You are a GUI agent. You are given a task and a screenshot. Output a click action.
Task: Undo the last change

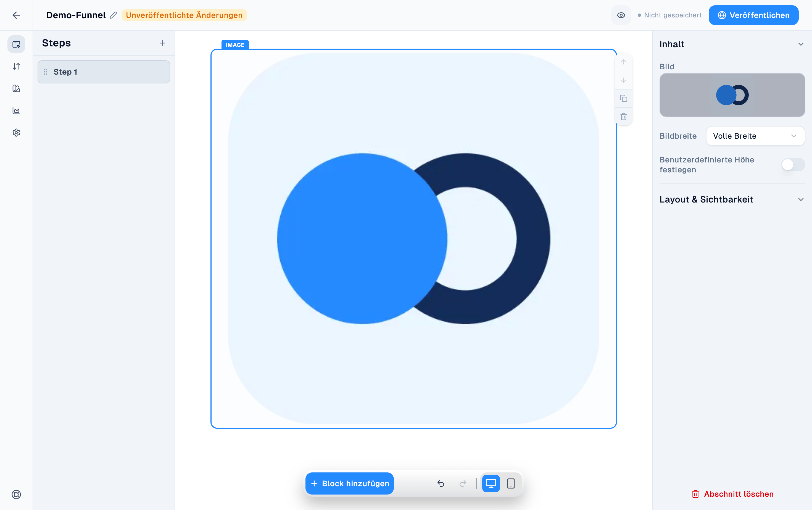pos(441,483)
